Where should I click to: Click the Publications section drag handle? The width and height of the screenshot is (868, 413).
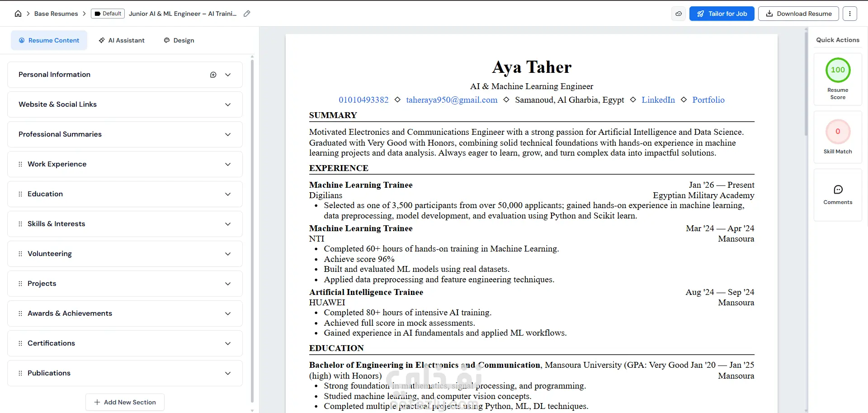pyautogui.click(x=20, y=373)
